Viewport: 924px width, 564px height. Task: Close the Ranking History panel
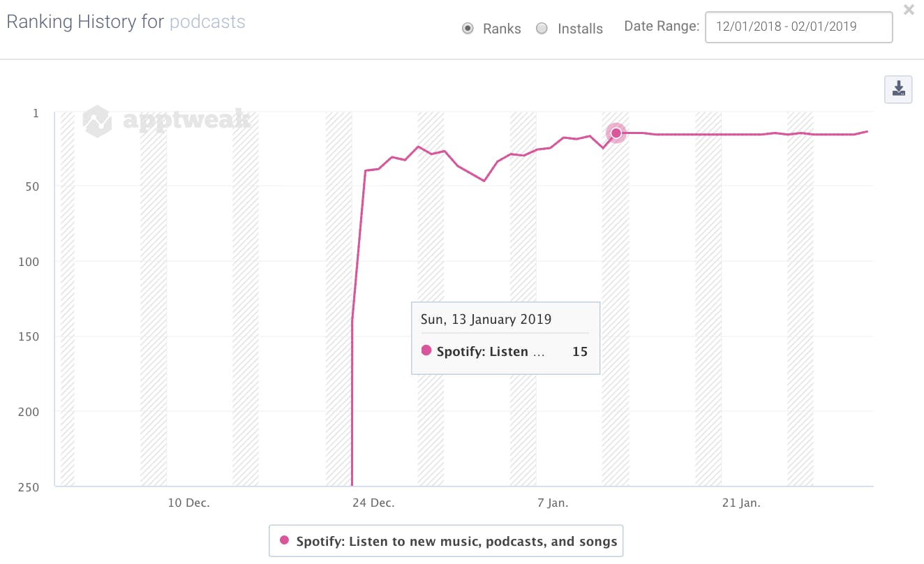click(x=909, y=10)
